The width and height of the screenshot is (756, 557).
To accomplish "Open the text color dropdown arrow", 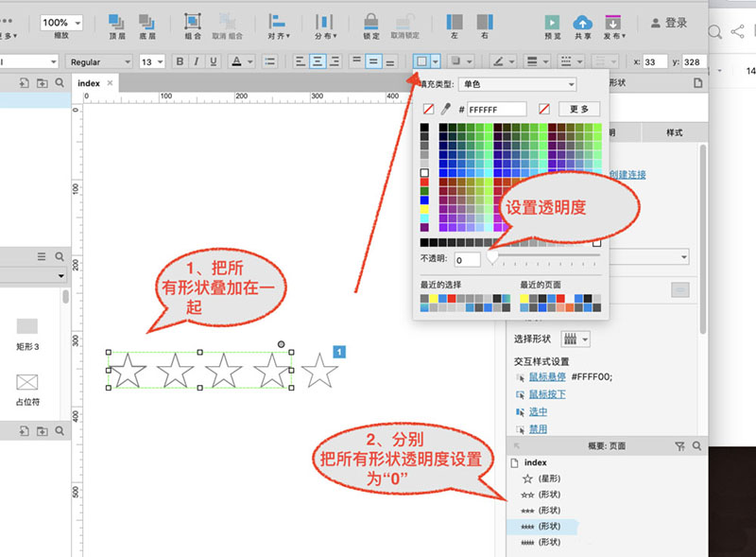I will (x=250, y=61).
